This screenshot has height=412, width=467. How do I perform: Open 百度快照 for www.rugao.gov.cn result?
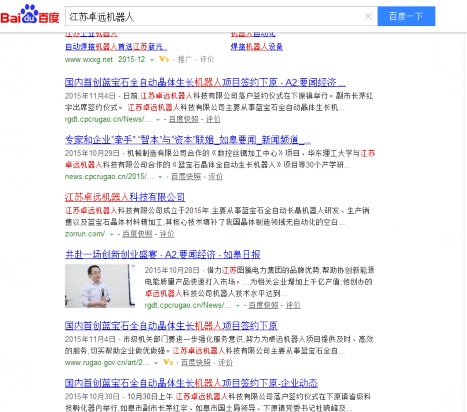point(196,362)
